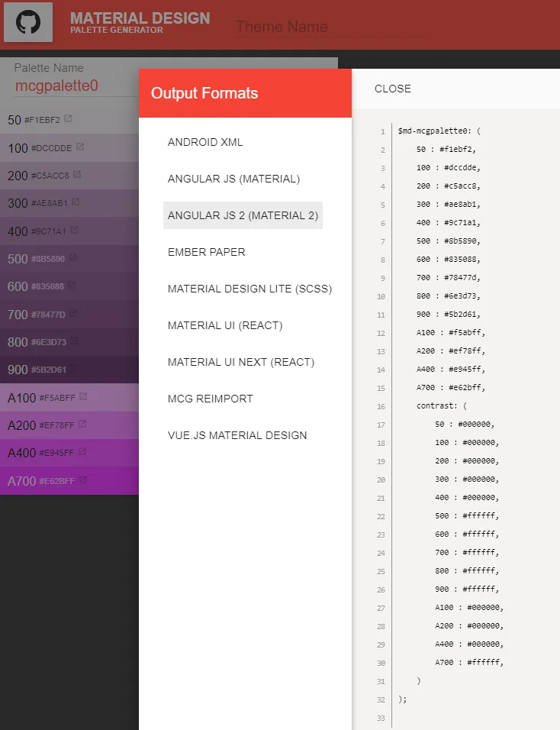The image size is (560, 730).
Task: Click the open icon beside 500 #8B5890
Action: [73, 257]
